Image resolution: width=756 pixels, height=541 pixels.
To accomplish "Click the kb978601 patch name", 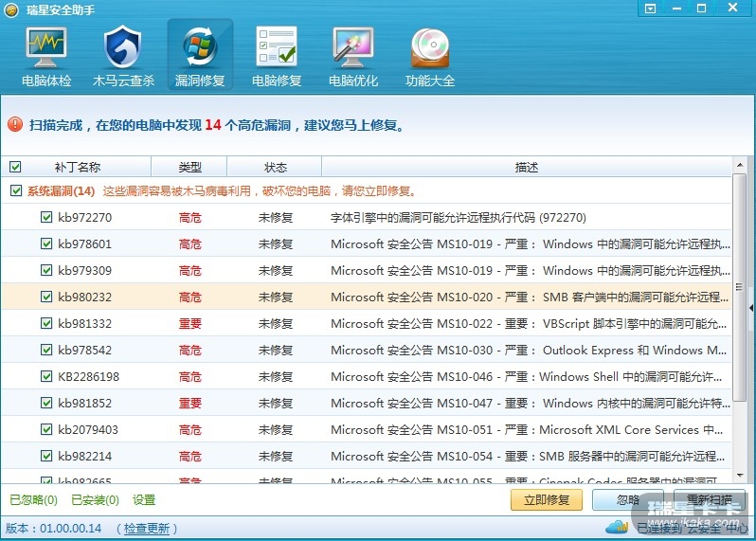I will (x=85, y=243).
